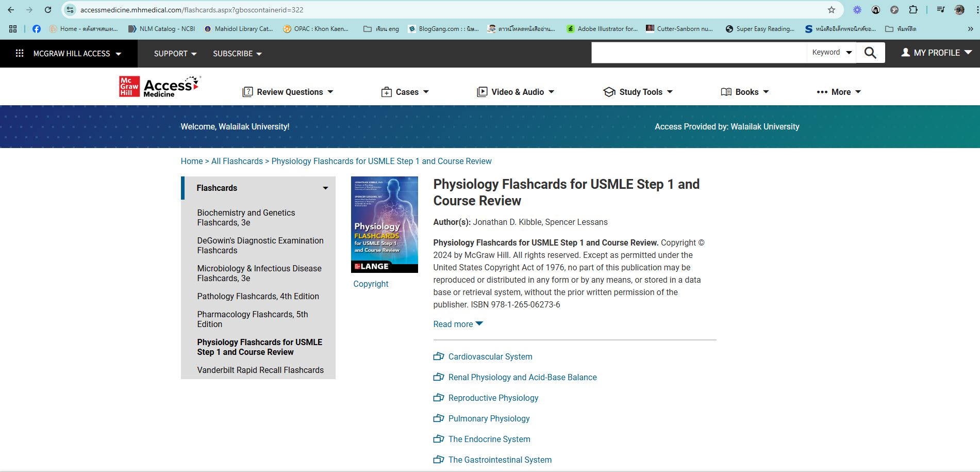
Task: Expand description with Read more
Action: (x=458, y=324)
